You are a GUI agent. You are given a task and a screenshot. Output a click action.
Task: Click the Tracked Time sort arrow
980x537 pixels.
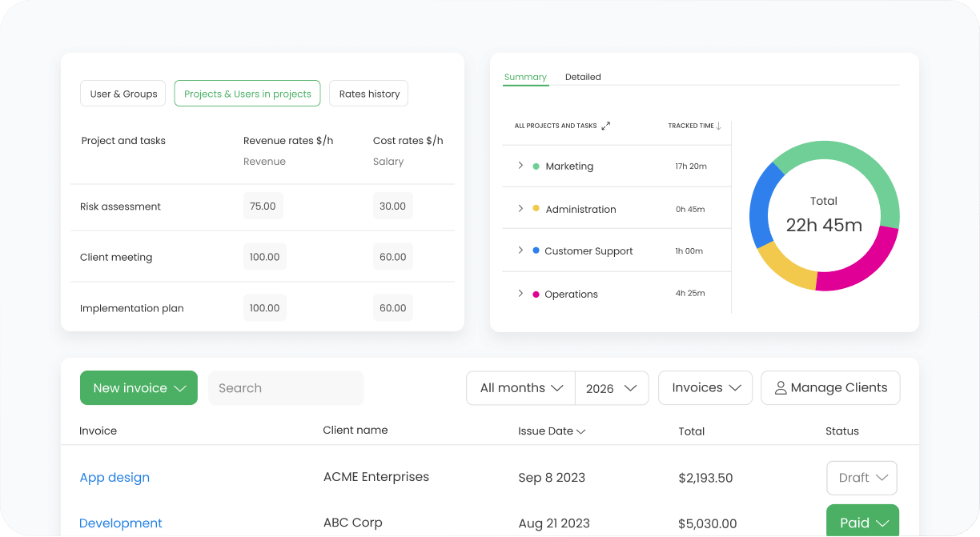(x=718, y=126)
